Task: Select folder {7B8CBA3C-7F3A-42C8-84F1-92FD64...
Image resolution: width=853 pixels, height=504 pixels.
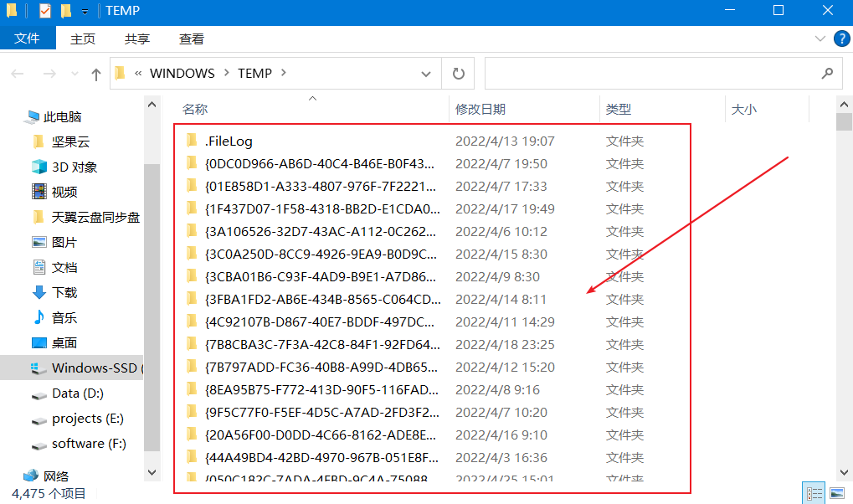Action: 322,345
